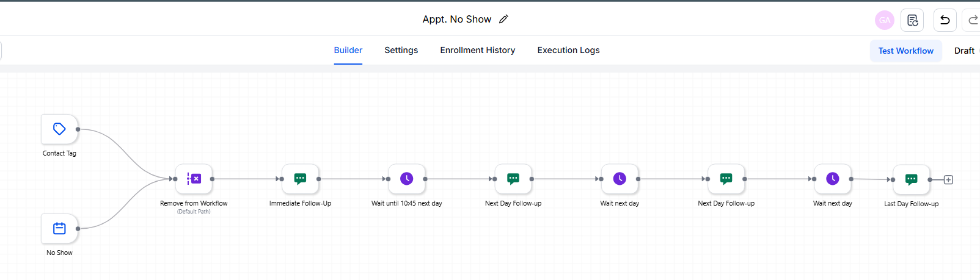
Task: Click the Wait until 10:45 next day label
Action: 407,203
